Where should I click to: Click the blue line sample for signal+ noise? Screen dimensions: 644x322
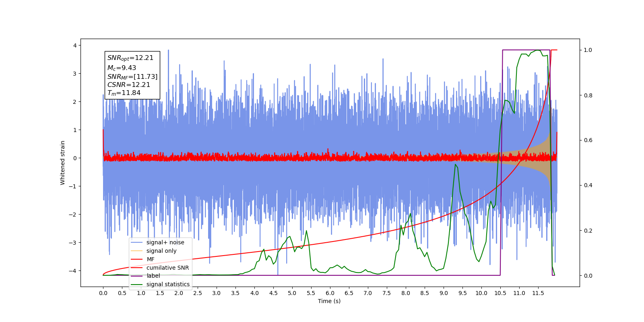[x=137, y=242]
